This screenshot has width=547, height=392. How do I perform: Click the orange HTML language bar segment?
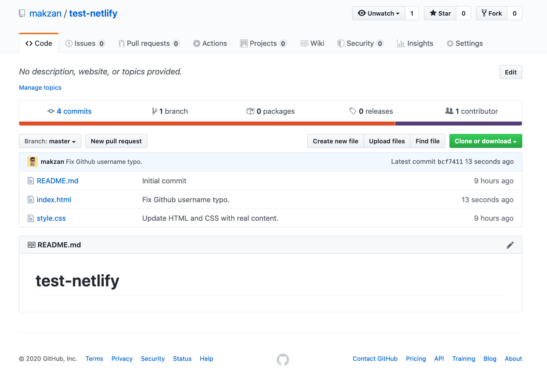(207, 124)
